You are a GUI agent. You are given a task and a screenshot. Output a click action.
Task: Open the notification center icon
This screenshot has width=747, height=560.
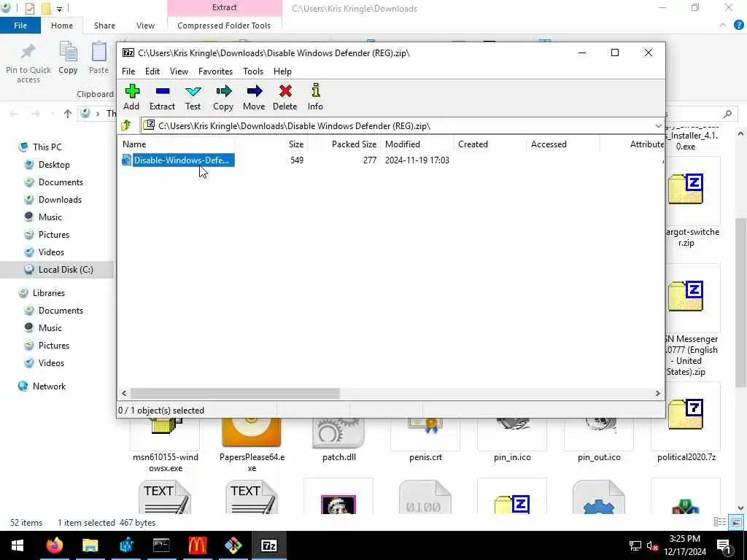click(724, 545)
